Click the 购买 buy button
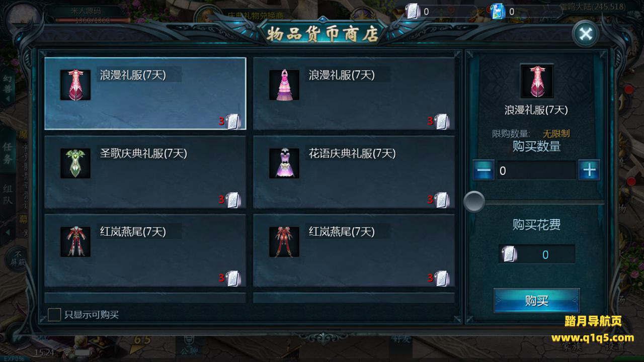This screenshot has height=362, width=644. pos(536,301)
